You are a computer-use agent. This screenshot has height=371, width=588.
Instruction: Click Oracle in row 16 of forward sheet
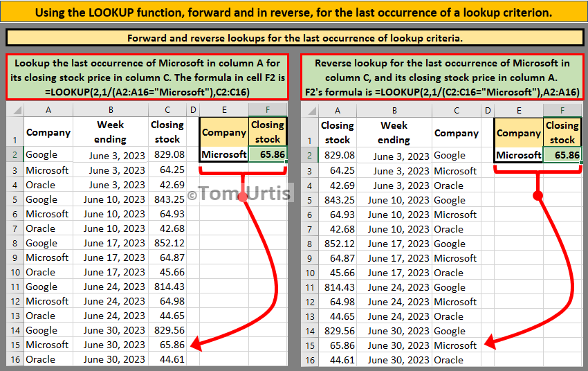[48, 359]
